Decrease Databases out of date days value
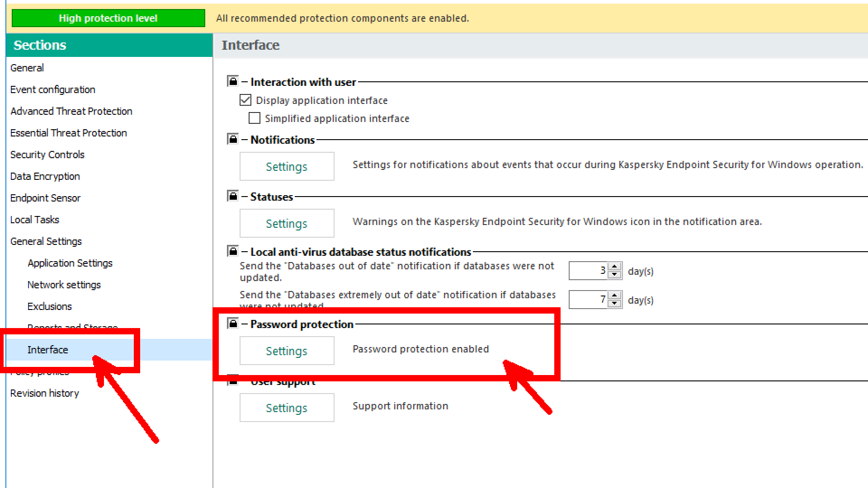Image resolution: width=868 pixels, height=488 pixels. point(614,275)
